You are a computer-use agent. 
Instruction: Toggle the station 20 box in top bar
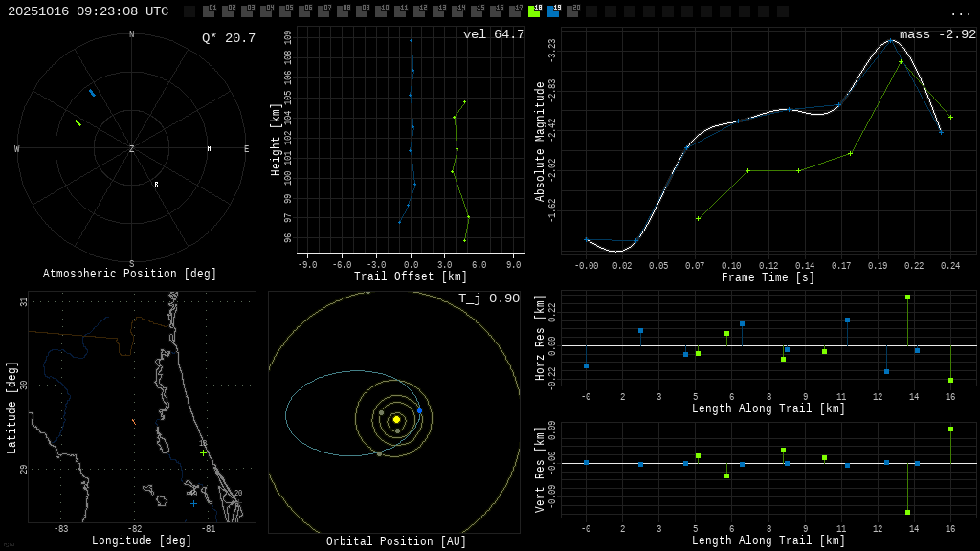pyautogui.click(x=572, y=11)
